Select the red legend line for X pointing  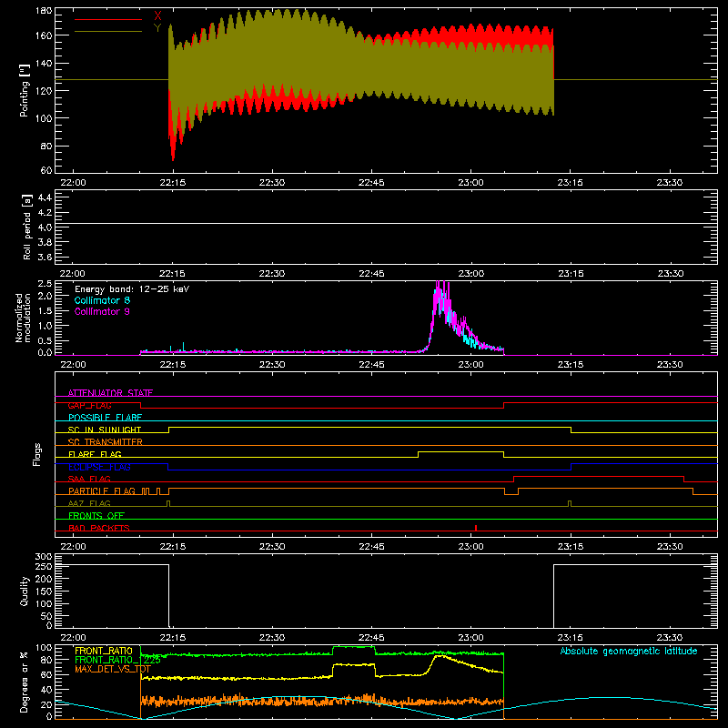click(x=108, y=19)
